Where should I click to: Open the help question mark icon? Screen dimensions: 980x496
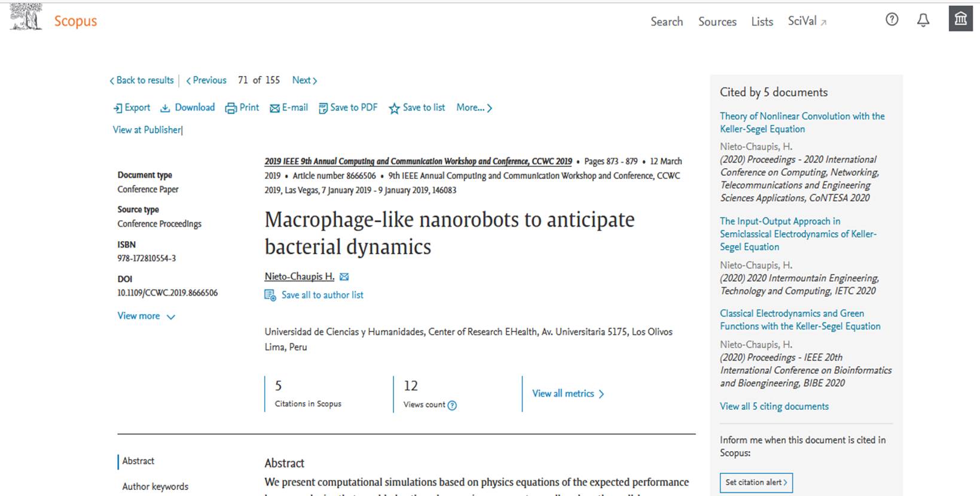click(x=892, y=20)
